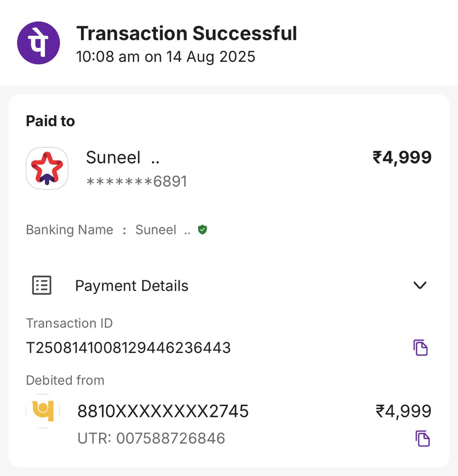Collapse Payment Details with the chevron
The height and width of the screenshot is (476, 458).
(420, 285)
